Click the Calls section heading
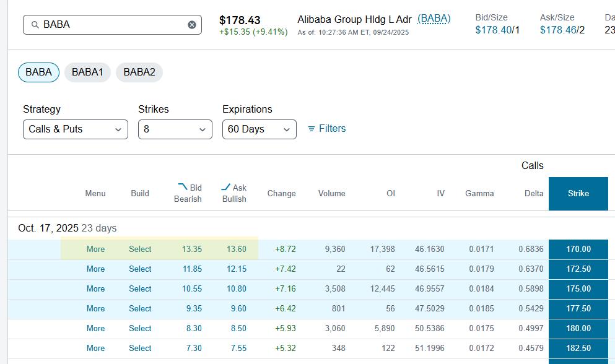This screenshot has width=615, height=364. (532, 165)
